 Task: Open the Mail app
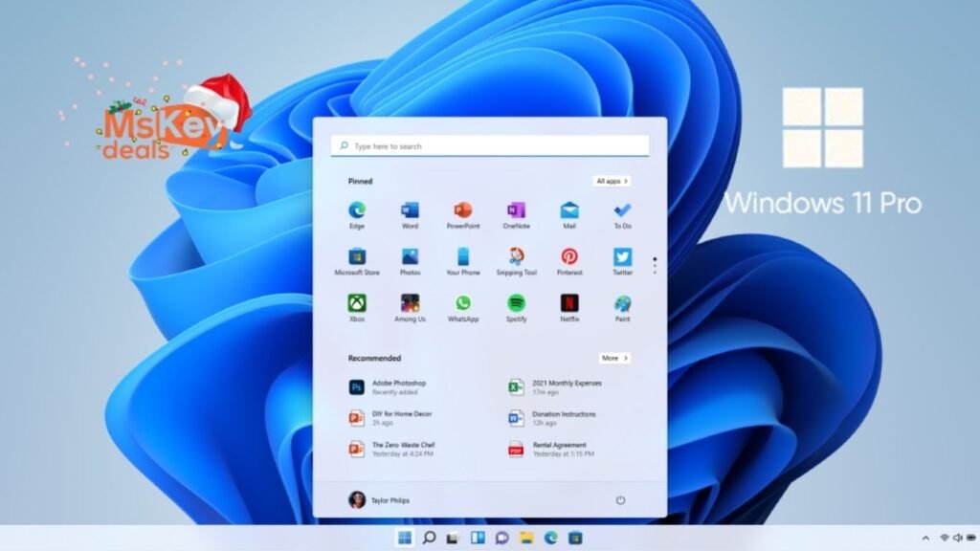pos(569,212)
